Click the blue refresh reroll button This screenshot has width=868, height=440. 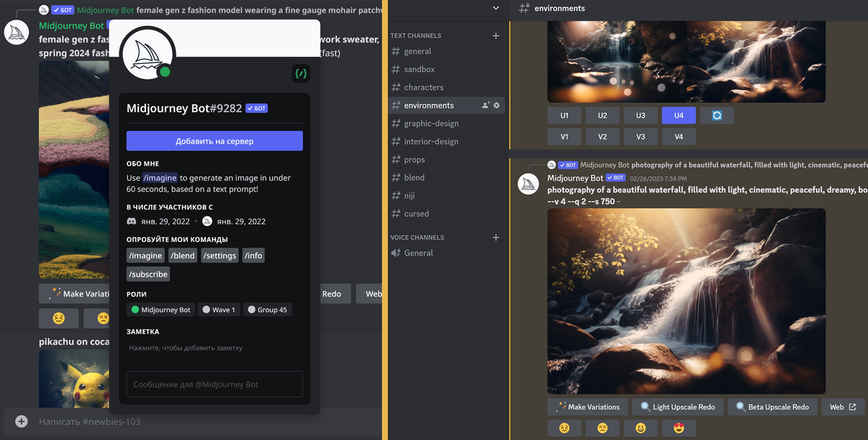click(x=717, y=116)
